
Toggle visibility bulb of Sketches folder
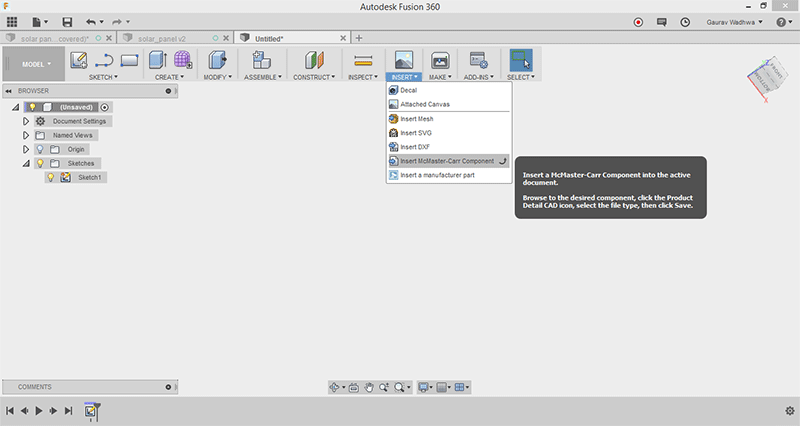pyautogui.click(x=40, y=163)
